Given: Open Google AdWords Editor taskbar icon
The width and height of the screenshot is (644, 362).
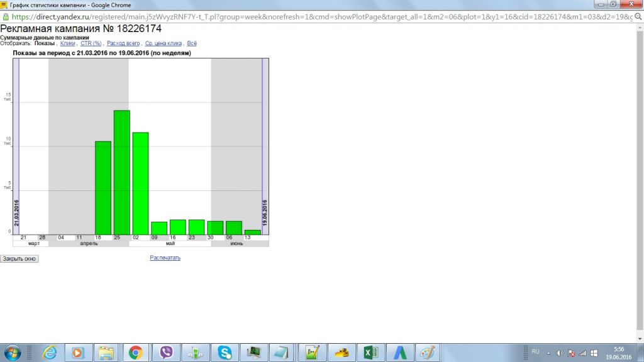Looking at the screenshot, I should [x=399, y=353].
